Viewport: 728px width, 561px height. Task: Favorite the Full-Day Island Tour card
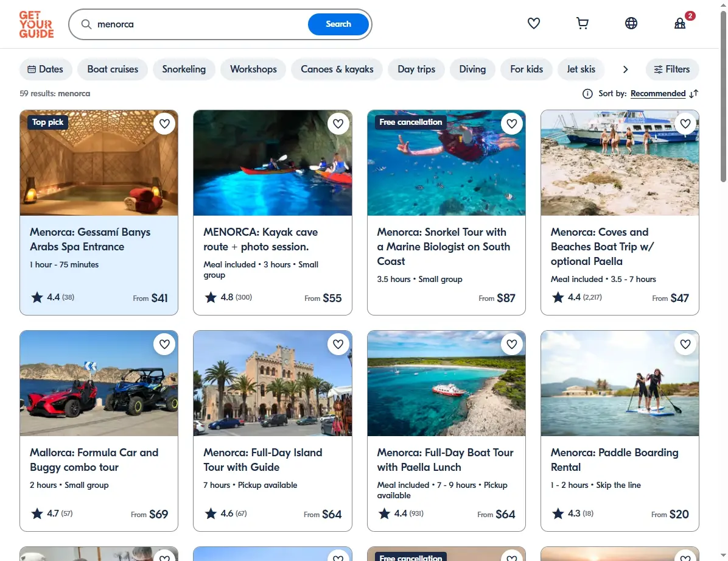click(338, 344)
